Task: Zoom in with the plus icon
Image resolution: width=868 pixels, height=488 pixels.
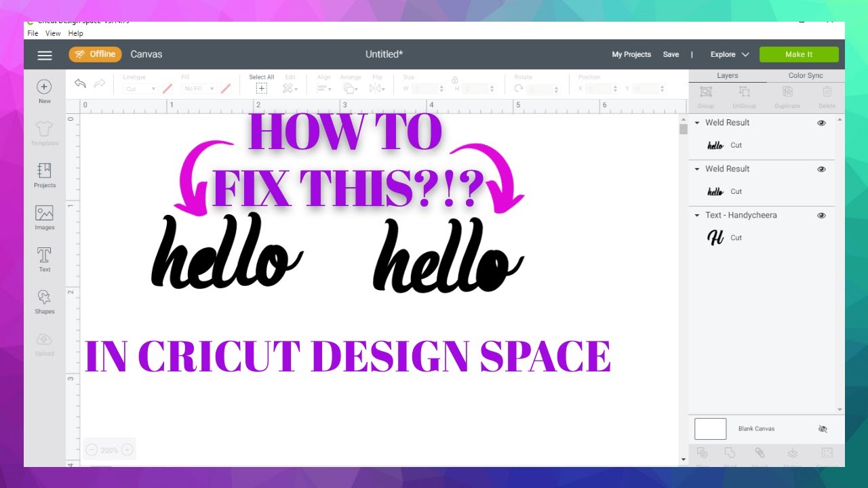Action: tap(127, 450)
